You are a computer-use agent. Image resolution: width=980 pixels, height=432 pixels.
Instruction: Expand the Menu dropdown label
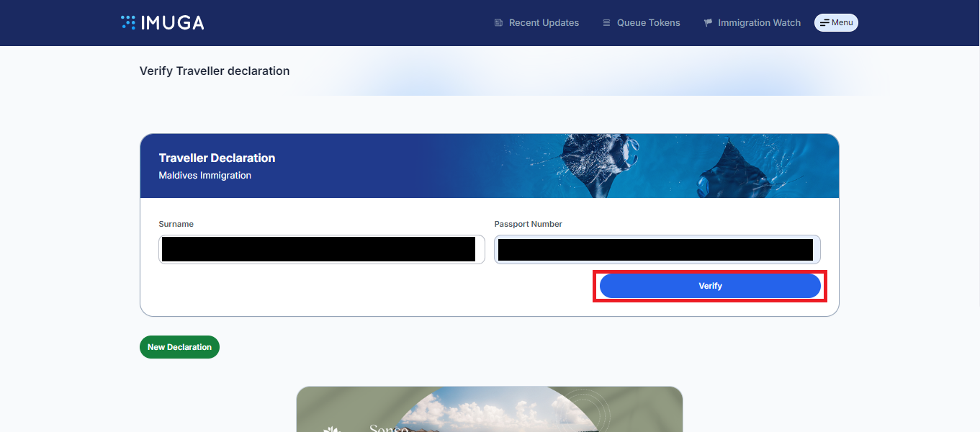pyautogui.click(x=842, y=23)
